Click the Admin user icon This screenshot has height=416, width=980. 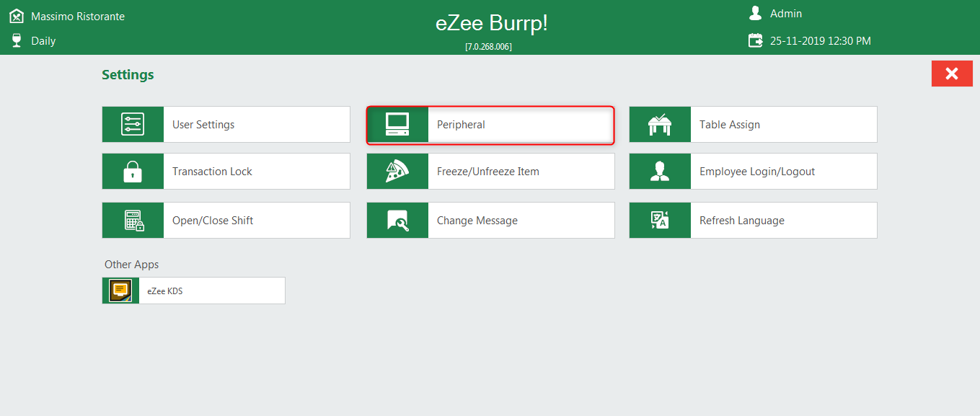tap(755, 13)
